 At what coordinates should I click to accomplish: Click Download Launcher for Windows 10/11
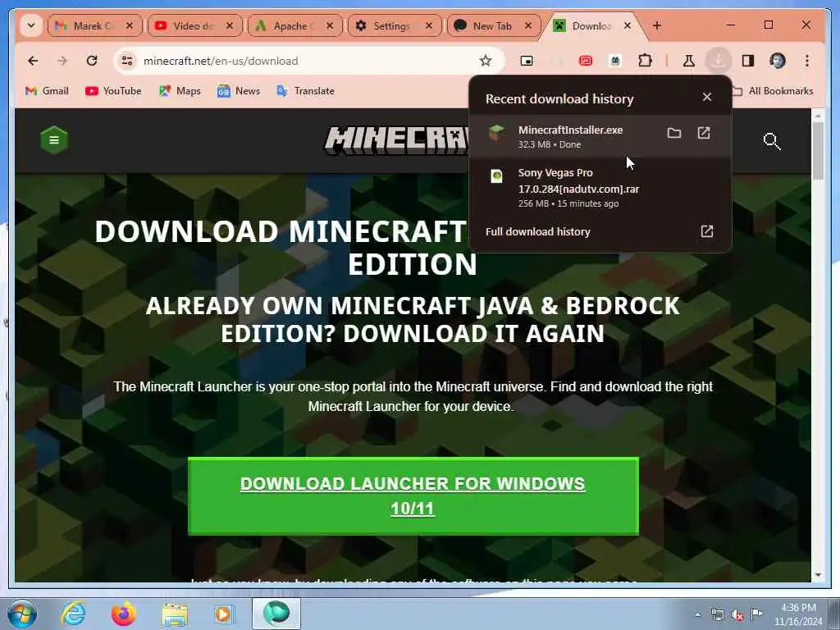click(413, 496)
